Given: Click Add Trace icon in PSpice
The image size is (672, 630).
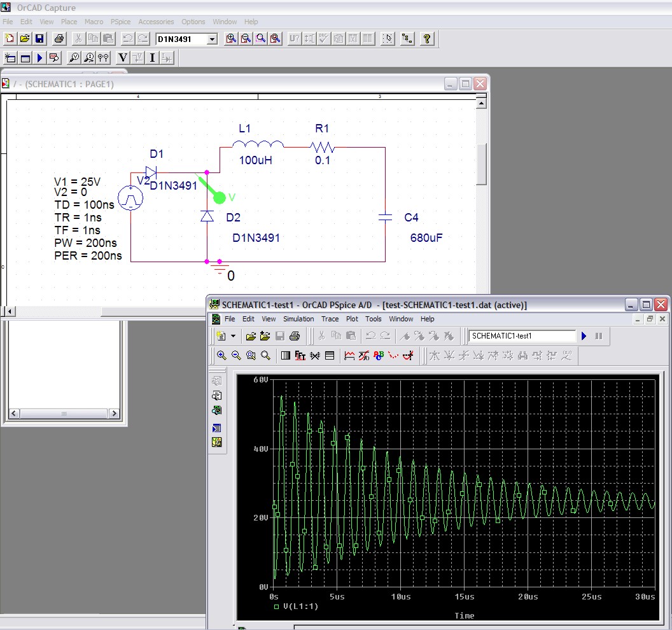Looking at the screenshot, I should coord(349,355).
